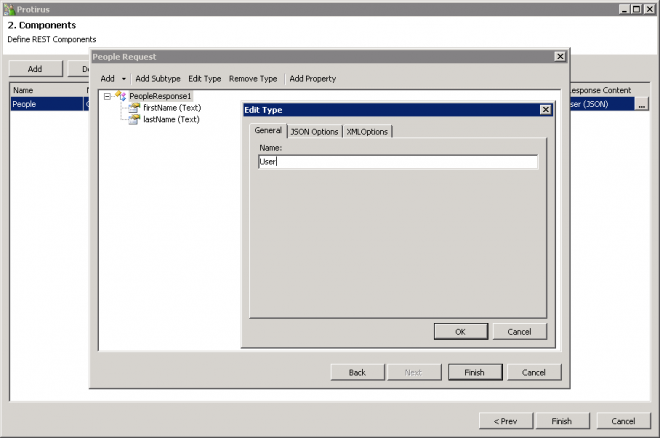Click Finish in People Request dialog

pyautogui.click(x=475, y=372)
